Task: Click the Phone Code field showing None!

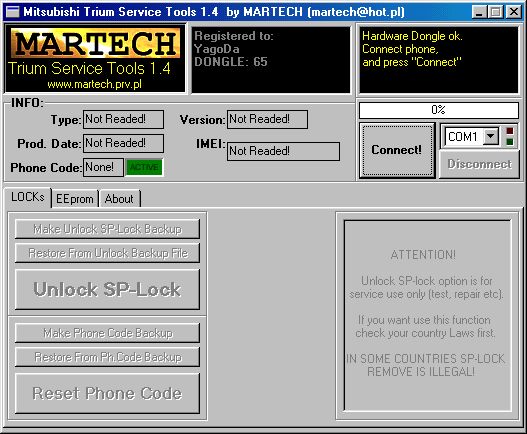Action: [103, 167]
